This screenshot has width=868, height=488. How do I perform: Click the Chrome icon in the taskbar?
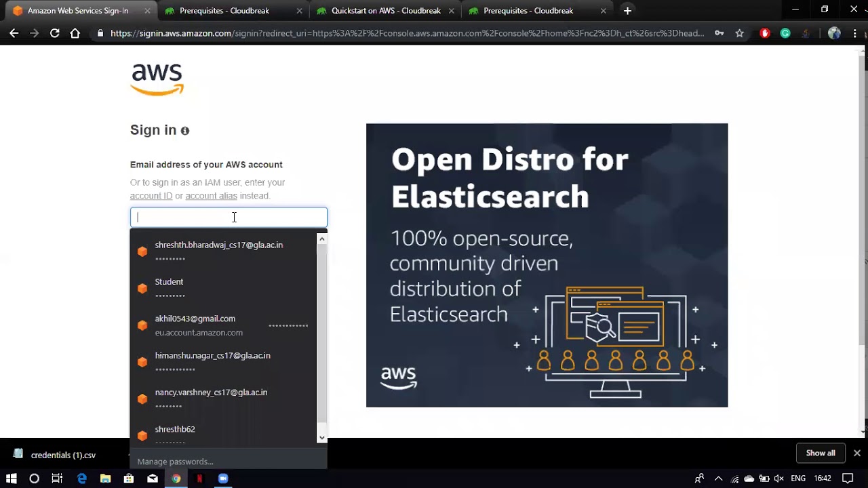176,479
